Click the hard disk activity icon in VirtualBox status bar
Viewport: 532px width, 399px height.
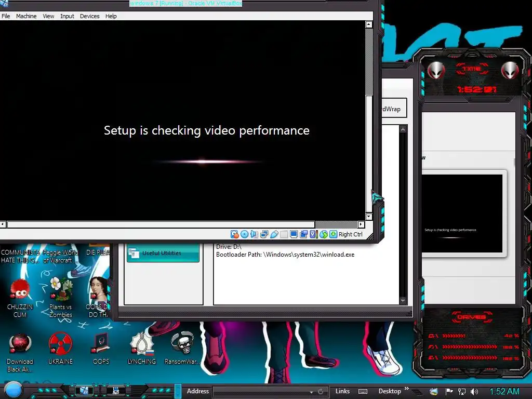coord(234,234)
